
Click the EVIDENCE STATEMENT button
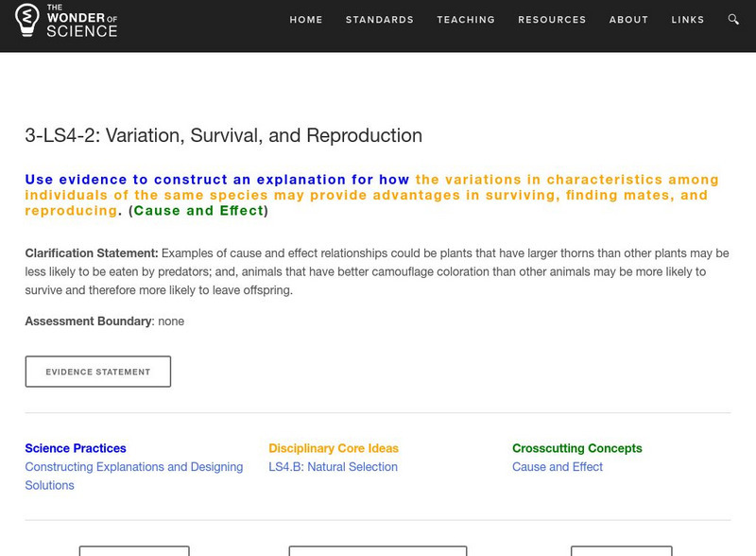pyautogui.click(x=98, y=371)
